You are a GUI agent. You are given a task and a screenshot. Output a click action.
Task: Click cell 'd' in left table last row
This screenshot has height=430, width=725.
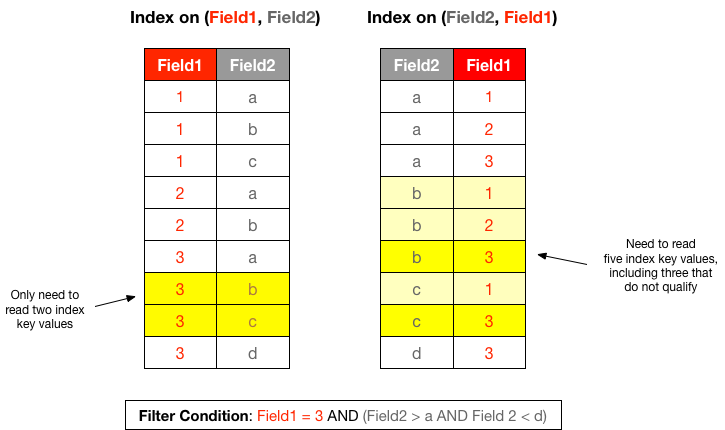click(x=253, y=353)
